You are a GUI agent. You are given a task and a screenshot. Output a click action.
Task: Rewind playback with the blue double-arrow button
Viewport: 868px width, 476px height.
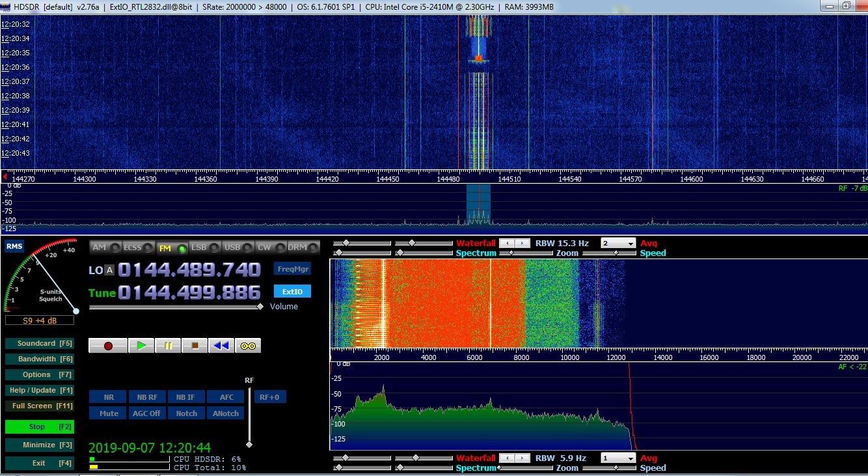pyautogui.click(x=221, y=346)
